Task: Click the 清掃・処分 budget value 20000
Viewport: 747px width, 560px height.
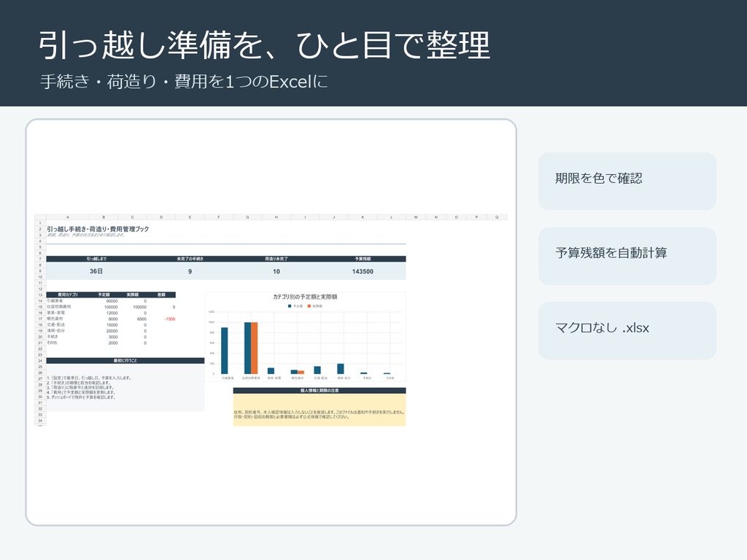Action: [x=112, y=331]
